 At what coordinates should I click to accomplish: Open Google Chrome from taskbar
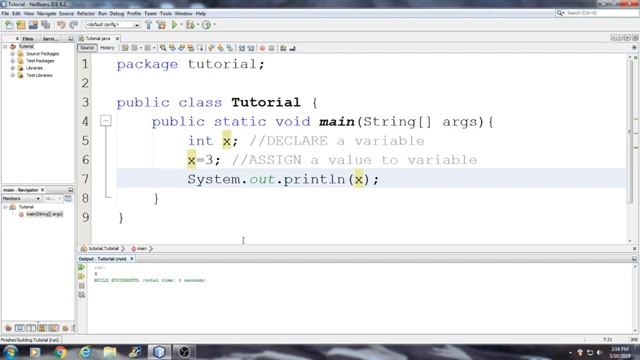[x=60, y=352]
